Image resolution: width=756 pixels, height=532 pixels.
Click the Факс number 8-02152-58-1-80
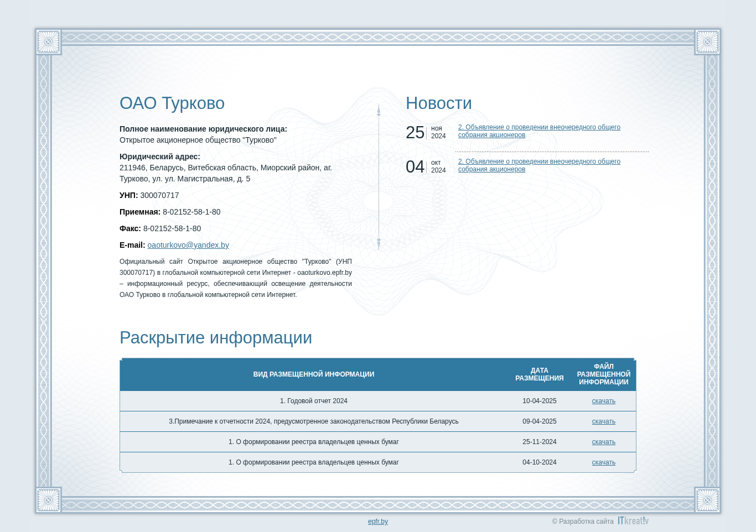pyautogui.click(x=172, y=228)
